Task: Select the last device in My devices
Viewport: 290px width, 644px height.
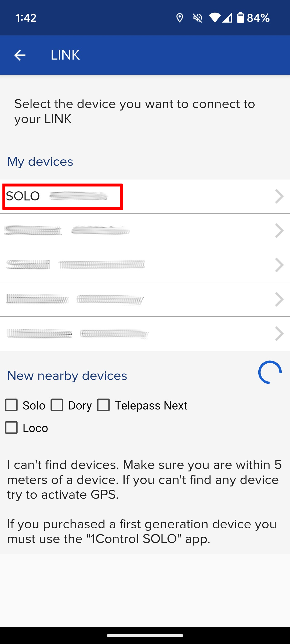Action: click(x=145, y=334)
